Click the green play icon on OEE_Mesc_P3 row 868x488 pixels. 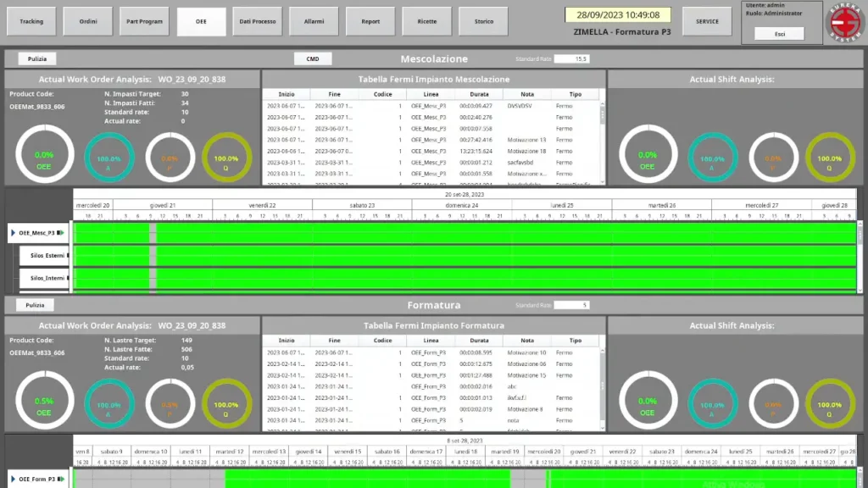coord(61,233)
